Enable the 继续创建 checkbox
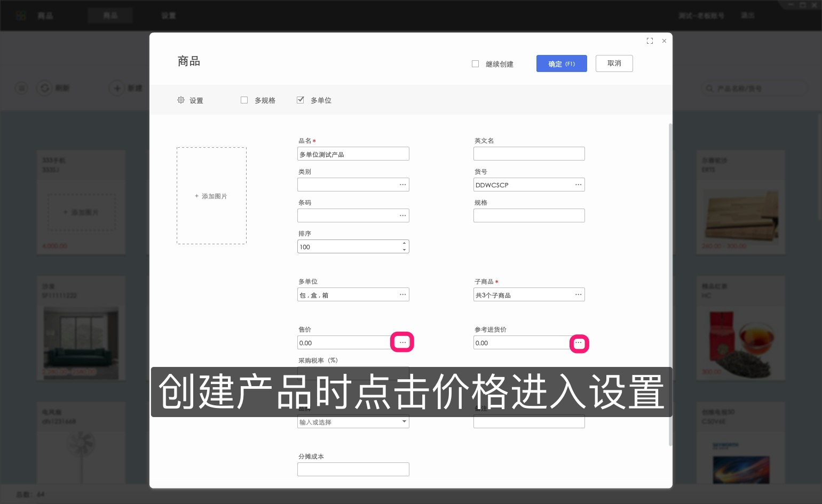 (475, 64)
